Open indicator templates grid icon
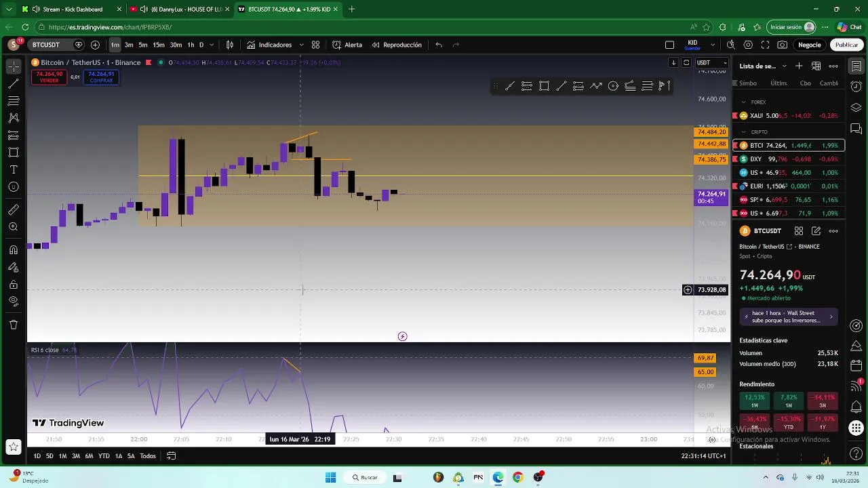 pyautogui.click(x=315, y=45)
